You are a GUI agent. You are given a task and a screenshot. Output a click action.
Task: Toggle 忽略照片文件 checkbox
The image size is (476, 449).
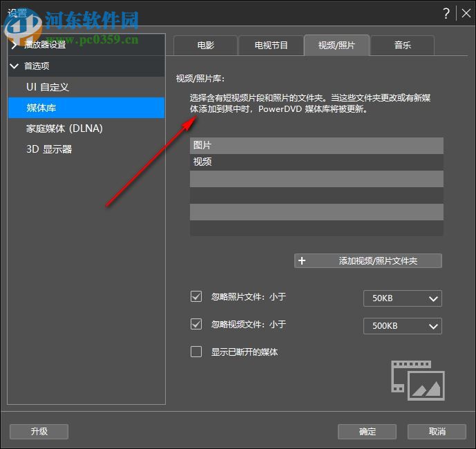[x=196, y=296]
